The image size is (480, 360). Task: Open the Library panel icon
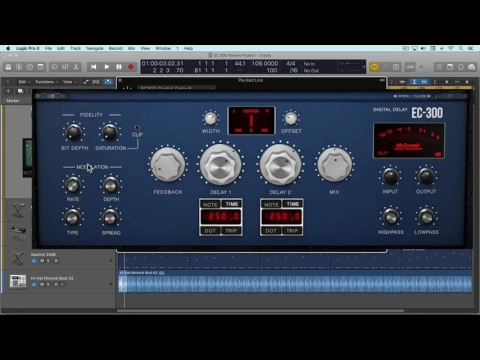8,67
